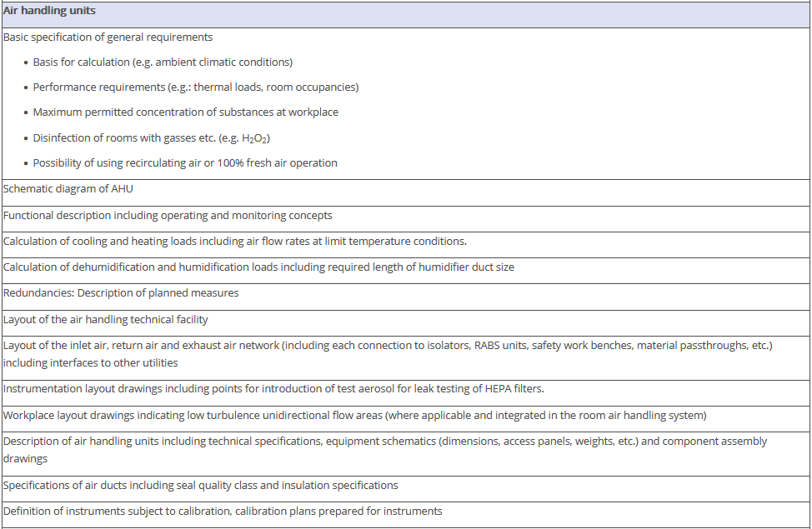
Task: Click the 'Instrumentation layout drawings' row
Action: pos(273,389)
